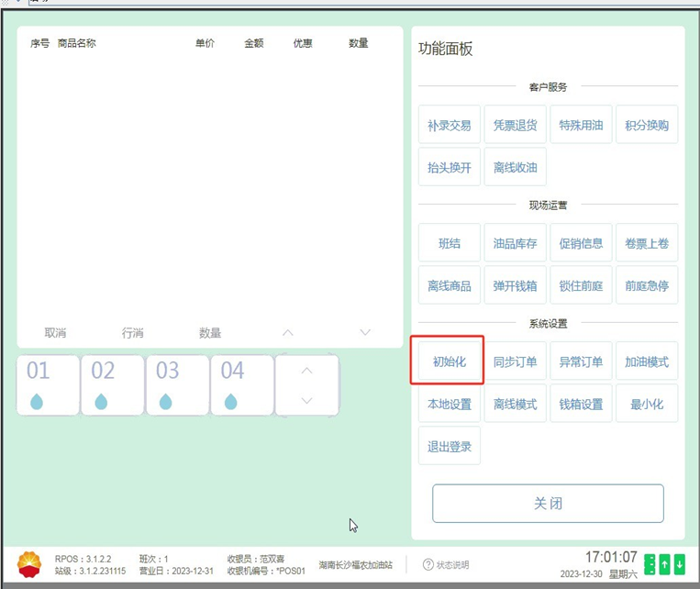This screenshot has height=589, width=700.
Task: Select fuel pump 01 tile
Action: (48, 384)
